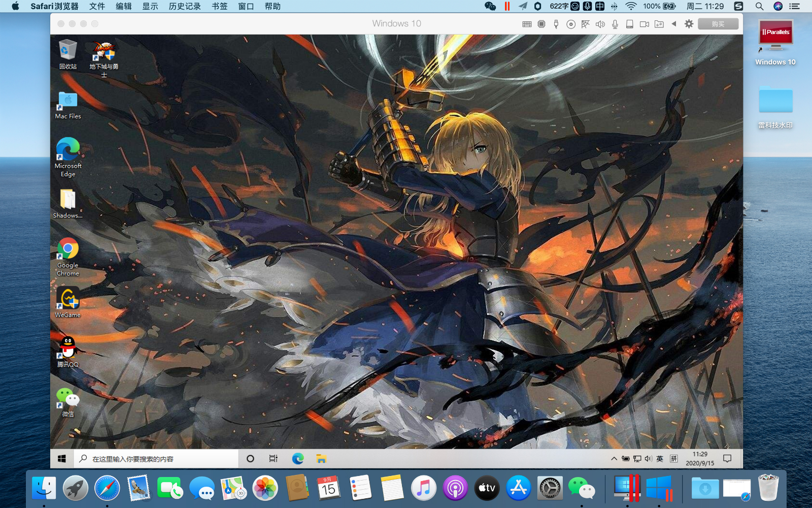Select the 地下城与勇士 game shortcut
The image size is (812, 508).
tap(104, 59)
